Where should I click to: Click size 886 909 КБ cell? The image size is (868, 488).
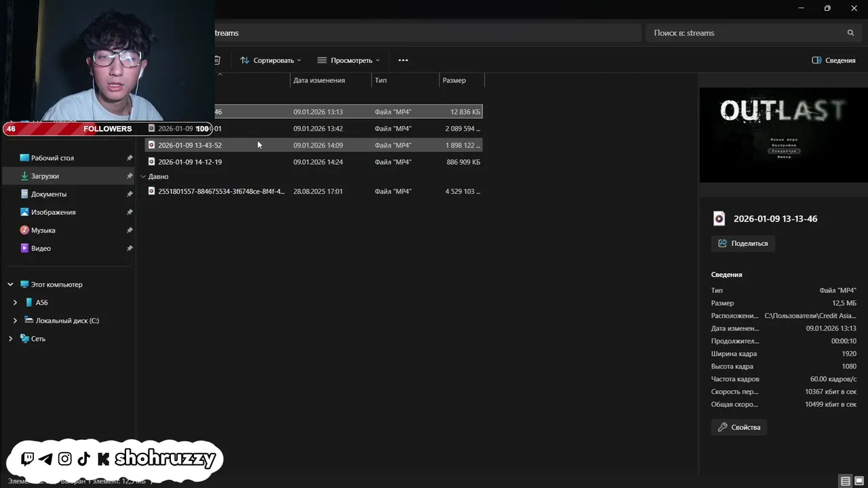tap(463, 162)
